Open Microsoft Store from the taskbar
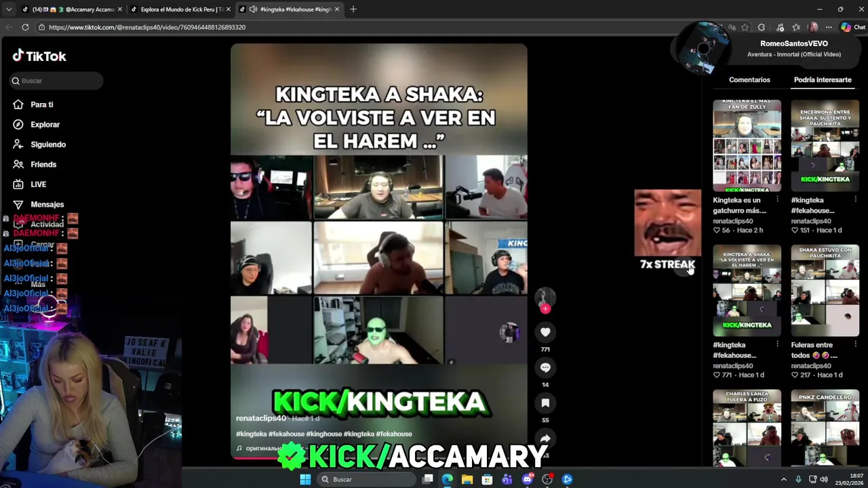Image resolution: width=868 pixels, height=488 pixels. tap(487, 479)
